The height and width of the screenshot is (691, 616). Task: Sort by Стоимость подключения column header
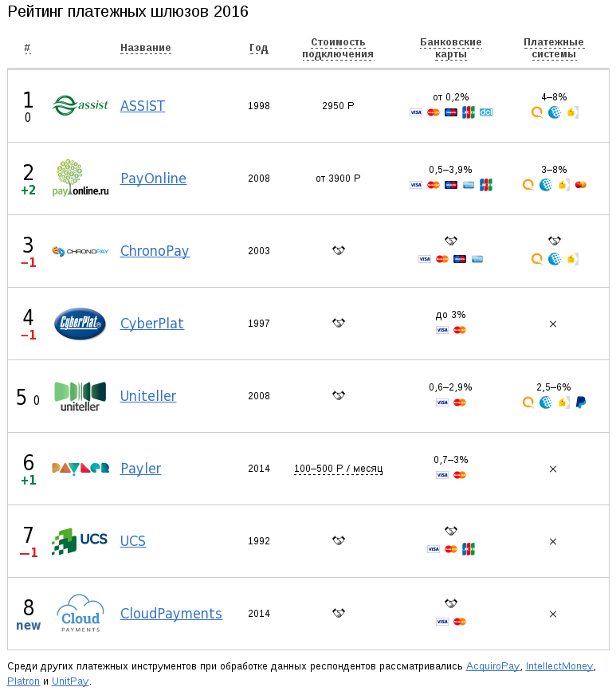[338, 49]
